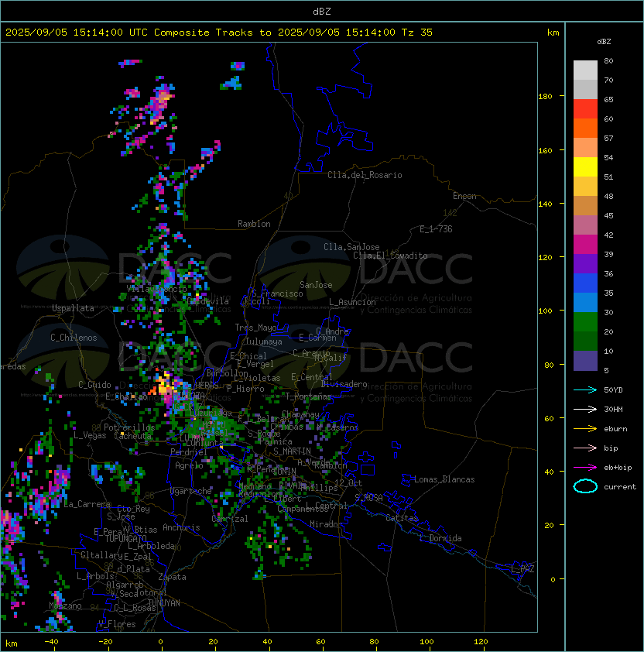Click the 'V_Flores' place label
The width and height of the screenshot is (644, 652).
click(x=117, y=624)
